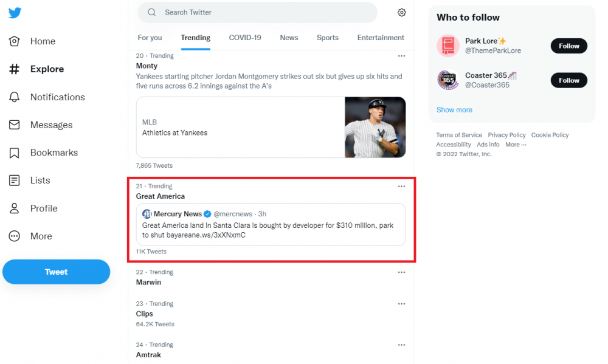Image resolution: width=608 pixels, height=364 pixels.
Task: Open the Notifications bell icon
Action: [x=15, y=97]
